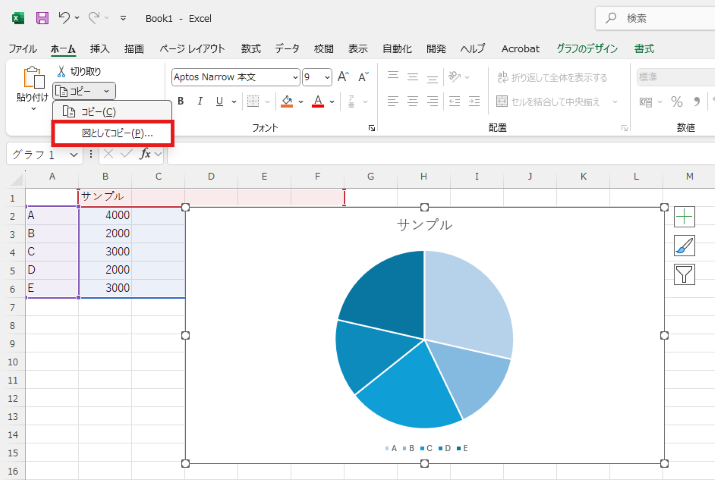Switch to the 書式 tab
715x480 pixels.
tap(644, 48)
